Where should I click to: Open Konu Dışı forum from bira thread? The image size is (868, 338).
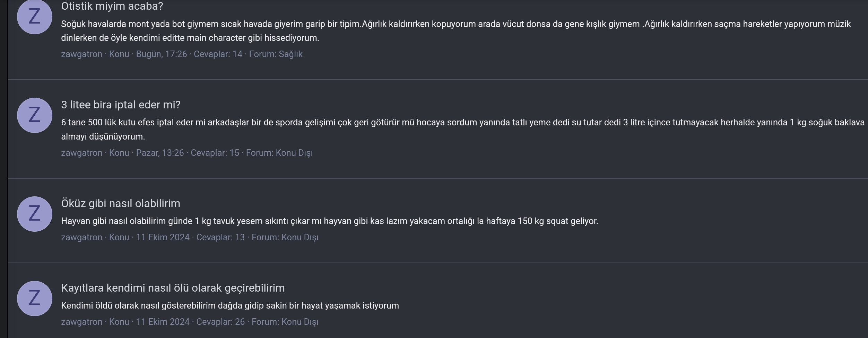[294, 153]
